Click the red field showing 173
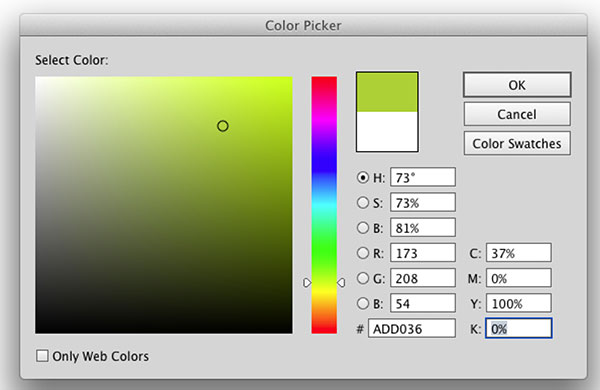 [x=423, y=253]
